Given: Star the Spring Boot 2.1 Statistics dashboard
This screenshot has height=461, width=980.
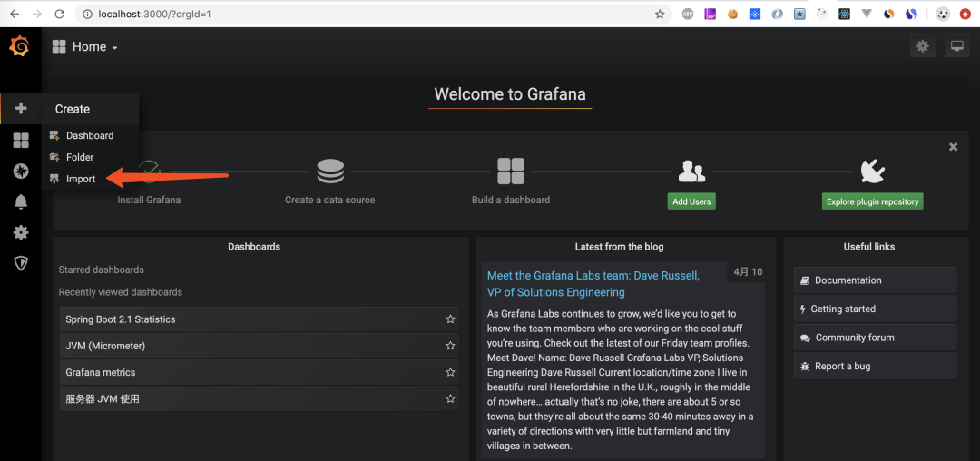Looking at the screenshot, I should [x=450, y=319].
